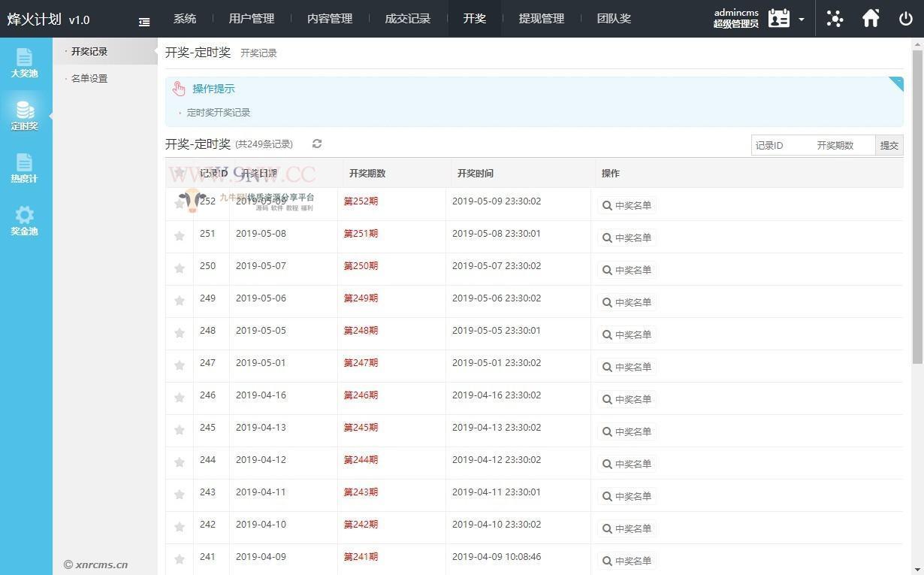Favorite the record for 2019-05-05
This screenshot has width=924, height=575.
[x=180, y=333]
